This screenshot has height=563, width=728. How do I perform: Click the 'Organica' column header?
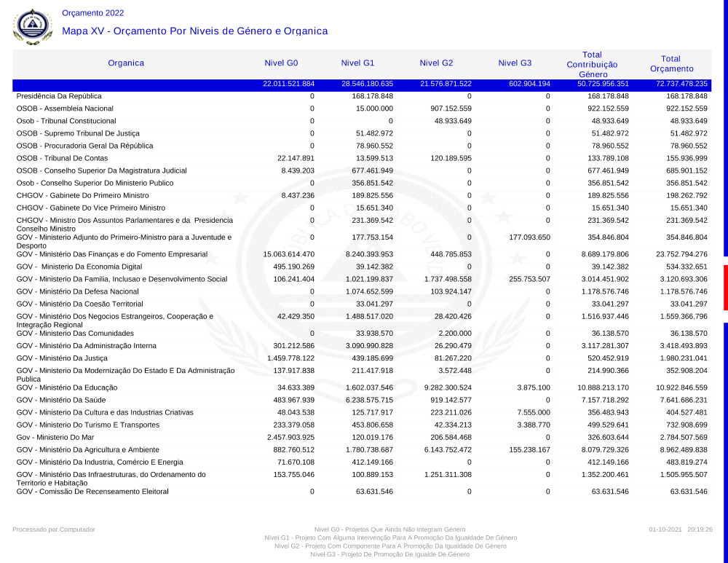coord(126,63)
